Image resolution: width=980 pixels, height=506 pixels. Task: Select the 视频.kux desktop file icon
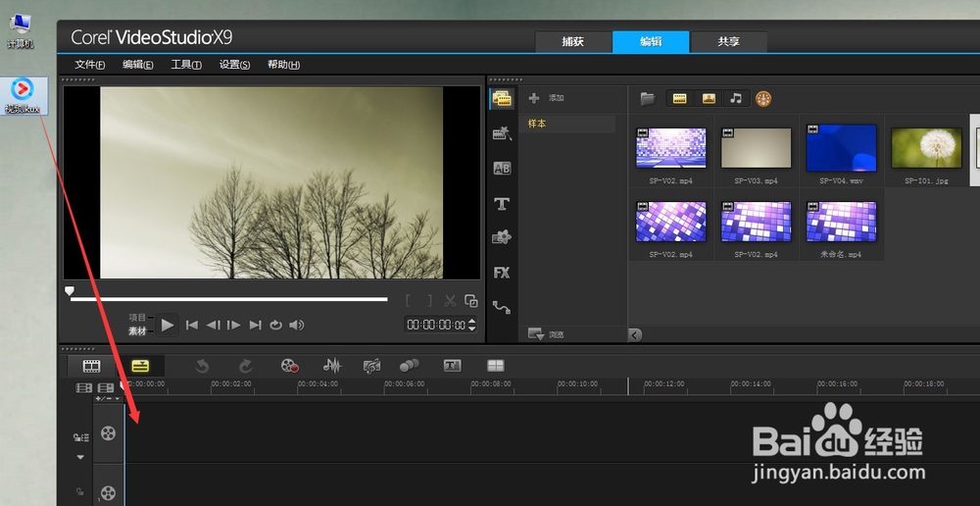(23, 96)
